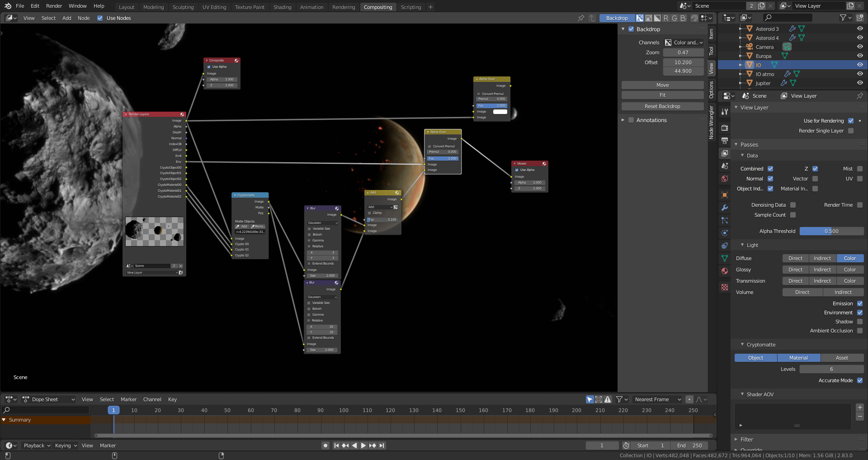Open the Channels Color and... dropdown
Screen dimensions: 868x460
pyautogui.click(x=684, y=43)
